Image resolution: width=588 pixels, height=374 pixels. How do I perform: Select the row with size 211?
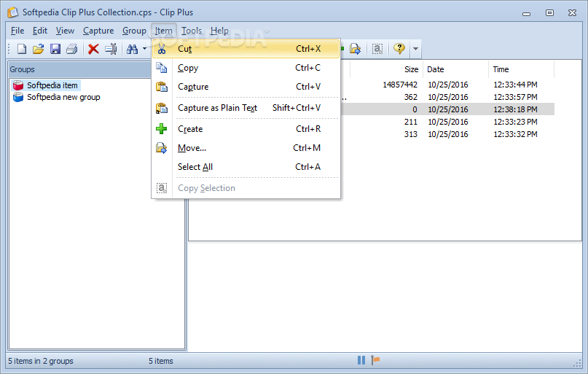[x=447, y=122]
